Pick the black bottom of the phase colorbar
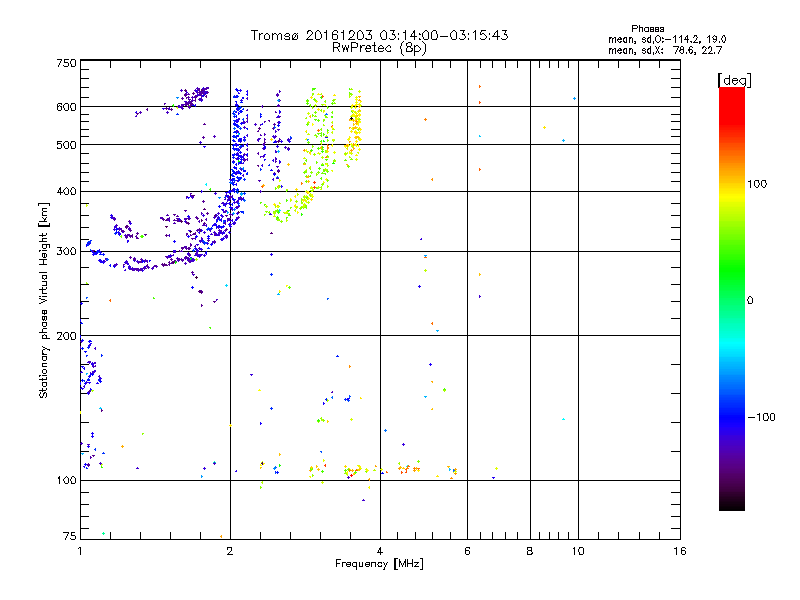The width and height of the screenshot is (800, 600). click(x=732, y=505)
